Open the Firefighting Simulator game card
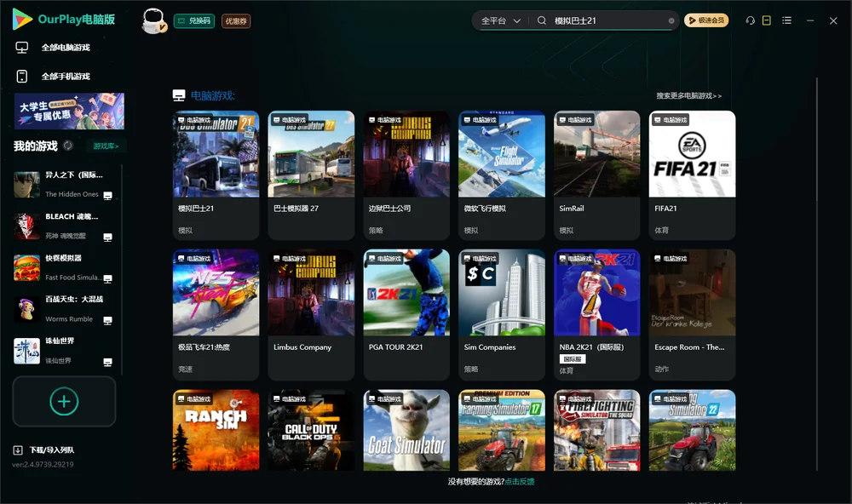This screenshot has width=852, height=504. (597, 430)
